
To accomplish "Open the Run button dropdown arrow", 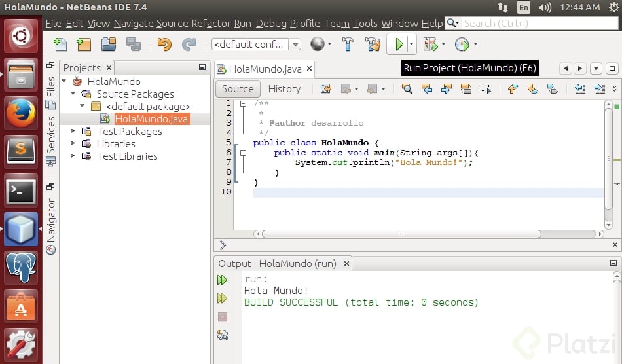I will click(x=411, y=44).
